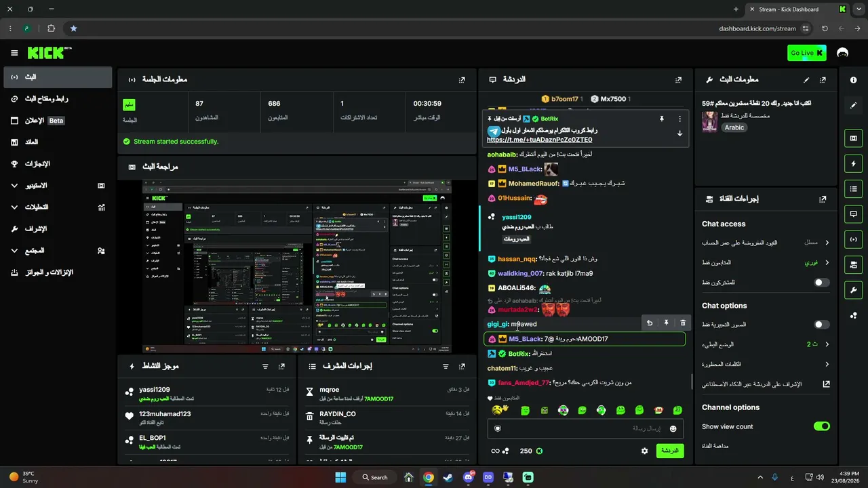This screenshot has width=868, height=488.
Task: Toggle the lightning activity widget icon in right rail
Action: pyautogui.click(x=853, y=163)
